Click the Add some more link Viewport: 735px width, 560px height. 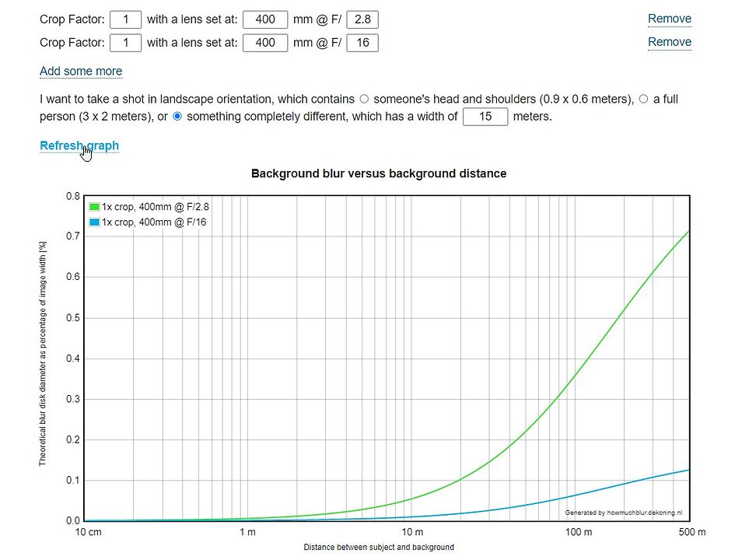point(81,71)
